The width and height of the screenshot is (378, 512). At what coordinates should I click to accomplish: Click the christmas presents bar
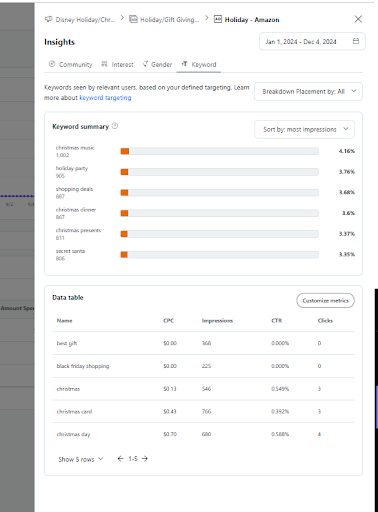tap(219, 234)
